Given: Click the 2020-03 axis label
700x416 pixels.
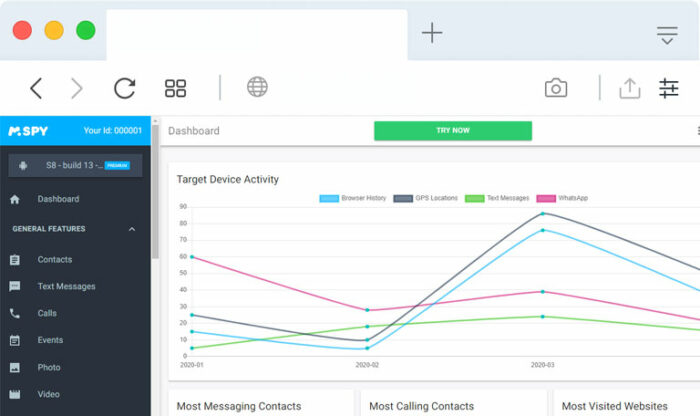Looking at the screenshot, I should (542, 365).
